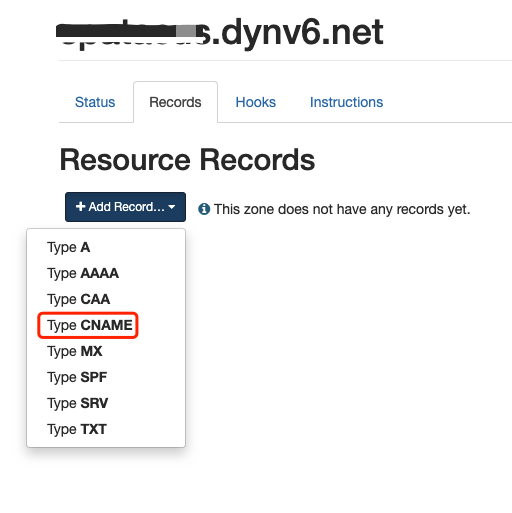
Task: Click the plus icon on Add Record
Action: tap(80, 207)
